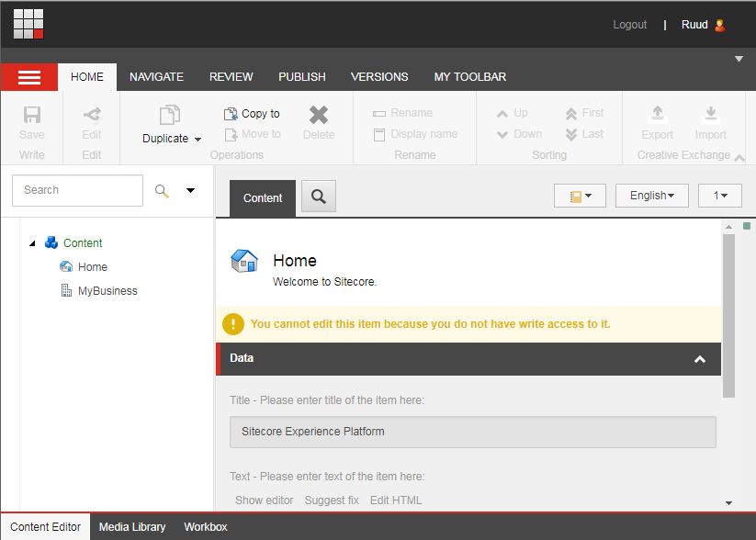The image size is (756, 540).
Task: Click the Save disk icon
Action: [32, 115]
